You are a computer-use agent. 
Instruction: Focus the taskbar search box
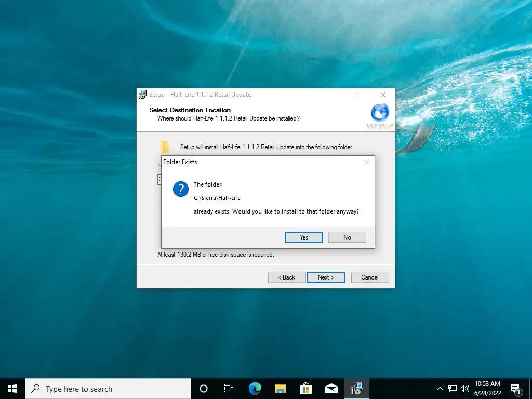coord(108,389)
